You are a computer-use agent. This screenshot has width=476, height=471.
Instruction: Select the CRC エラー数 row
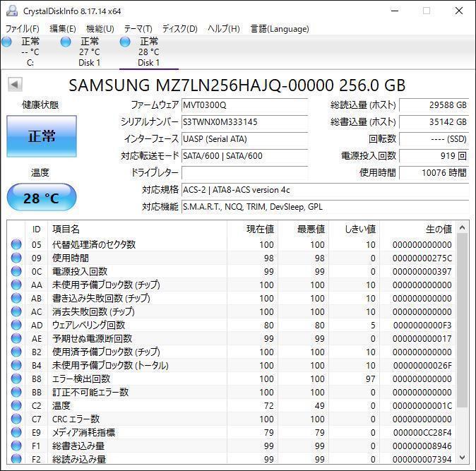point(232,419)
